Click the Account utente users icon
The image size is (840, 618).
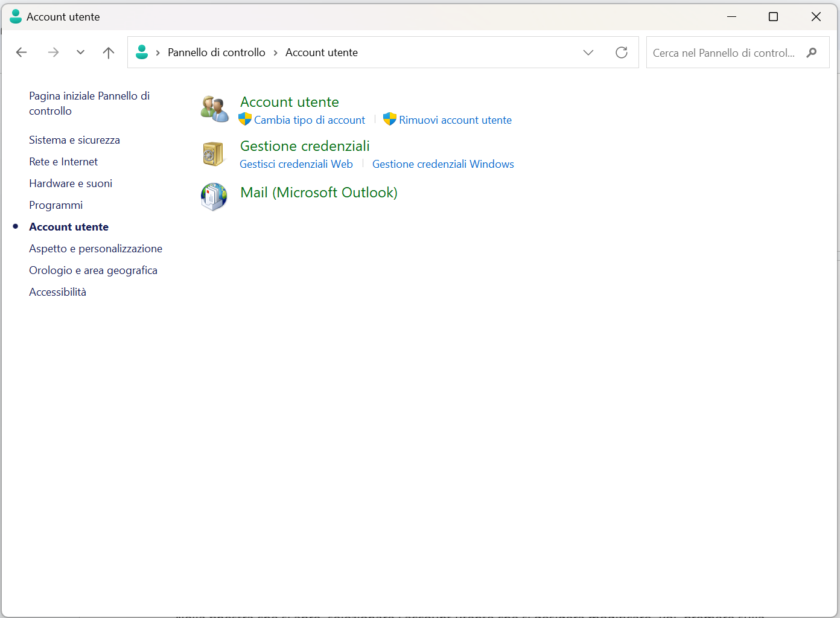[x=214, y=109]
